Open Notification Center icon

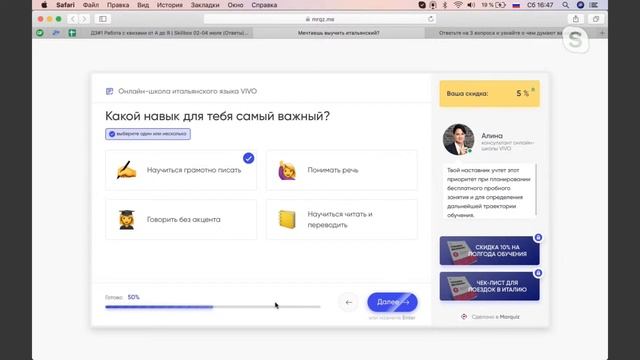[x=594, y=5]
